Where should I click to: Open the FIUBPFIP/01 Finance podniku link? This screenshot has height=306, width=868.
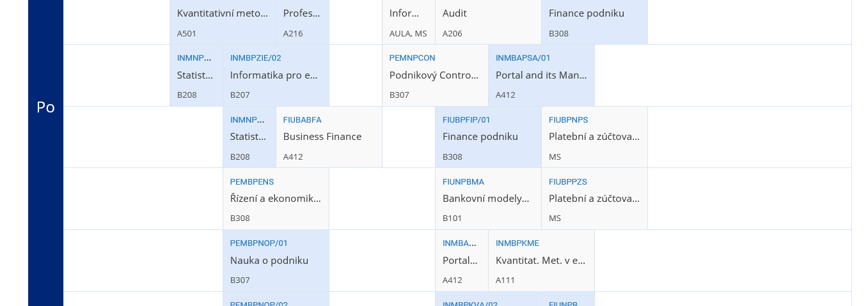coord(466,119)
